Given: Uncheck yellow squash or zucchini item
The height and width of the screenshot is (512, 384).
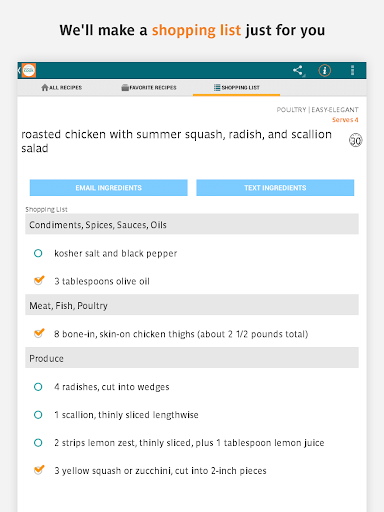Looking at the screenshot, I should tap(39, 470).
